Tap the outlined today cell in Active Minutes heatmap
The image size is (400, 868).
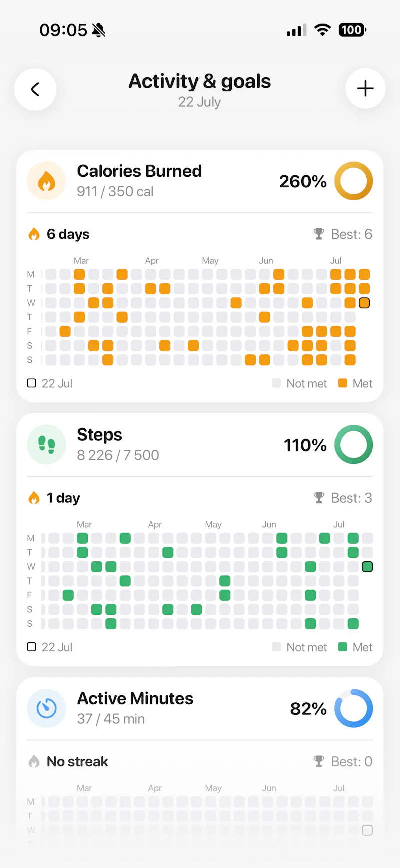[367, 830]
